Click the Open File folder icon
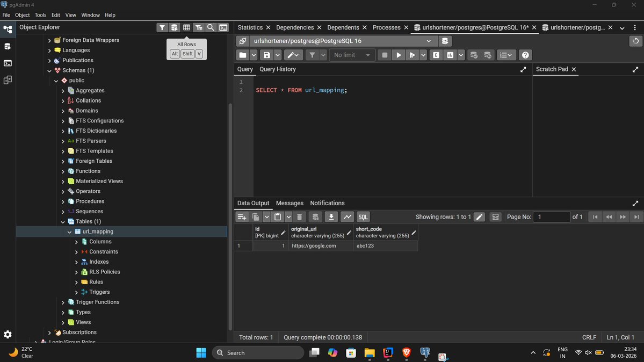 (x=243, y=55)
